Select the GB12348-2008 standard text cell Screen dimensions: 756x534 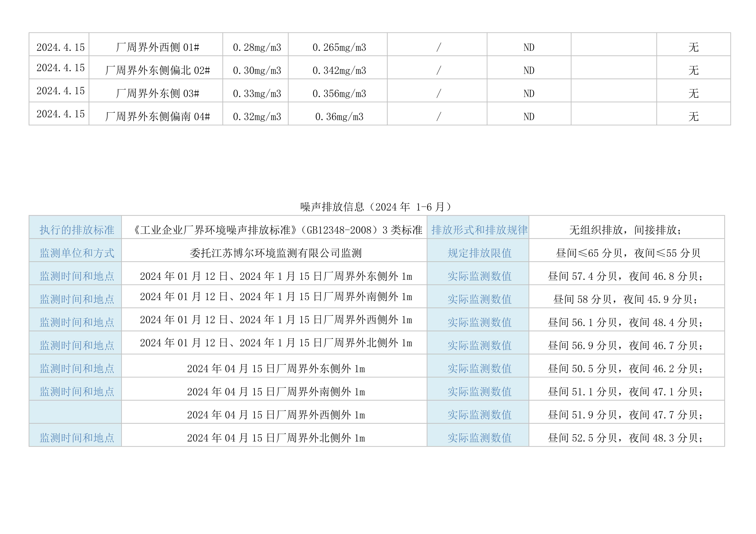(x=278, y=230)
